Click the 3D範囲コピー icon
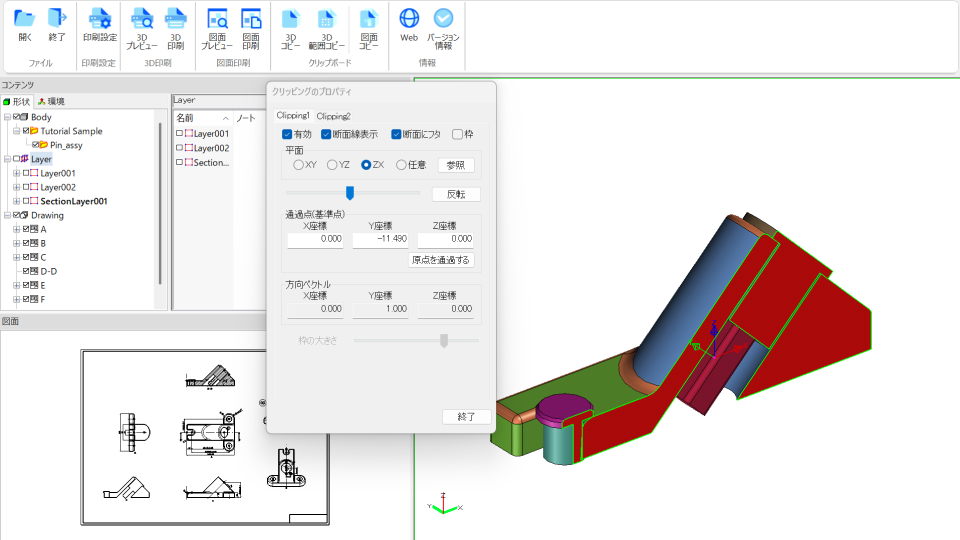The width and height of the screenshot is (960, 540). (x=326, y=24)
